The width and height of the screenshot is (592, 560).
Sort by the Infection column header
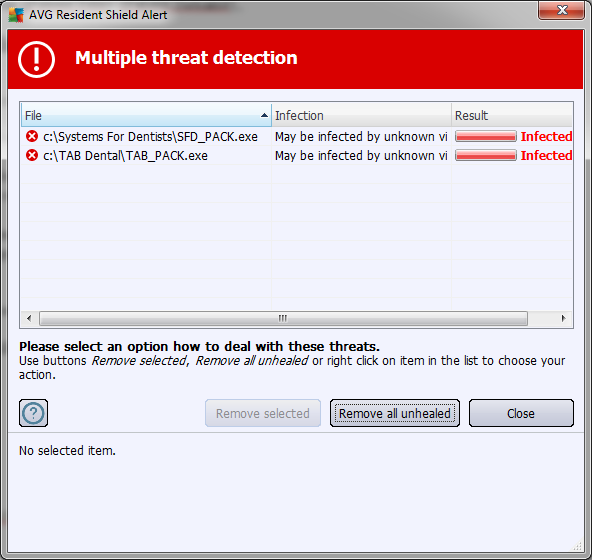361,116
